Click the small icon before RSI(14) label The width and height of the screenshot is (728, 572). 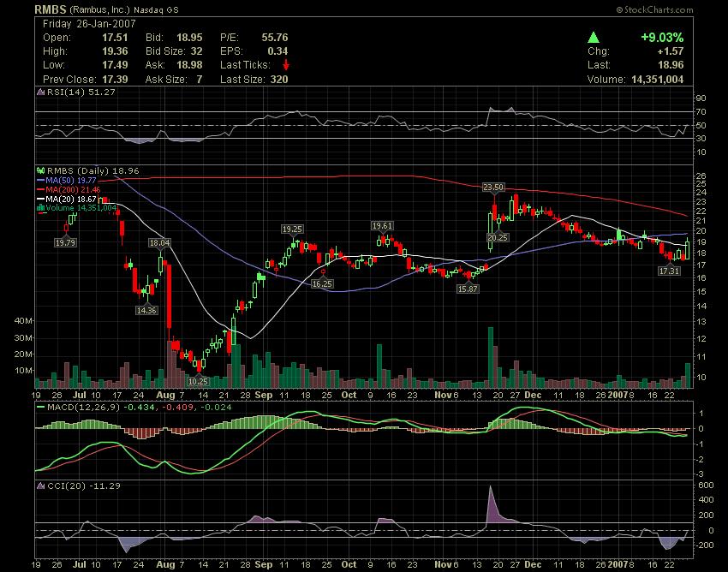(x=41, y=92)
